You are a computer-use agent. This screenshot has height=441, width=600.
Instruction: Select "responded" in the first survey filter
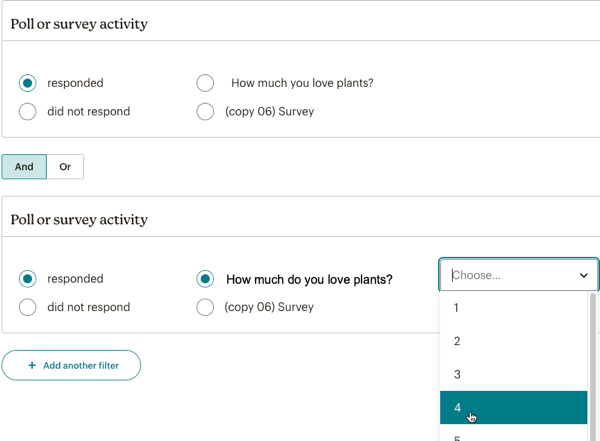(28, 83)
